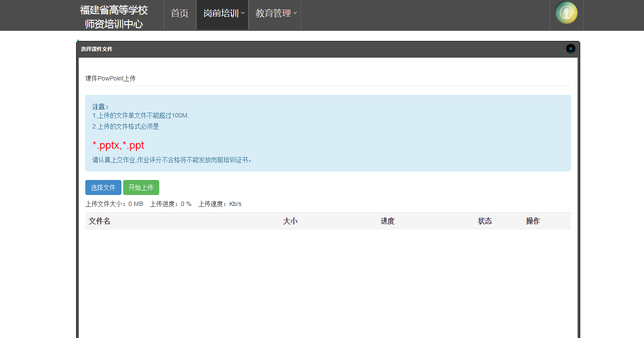Viewport: 644px width, 338px height.
Task: Click the 福建省高等学校师资培训中心 site title
Action: click(114, 17)
